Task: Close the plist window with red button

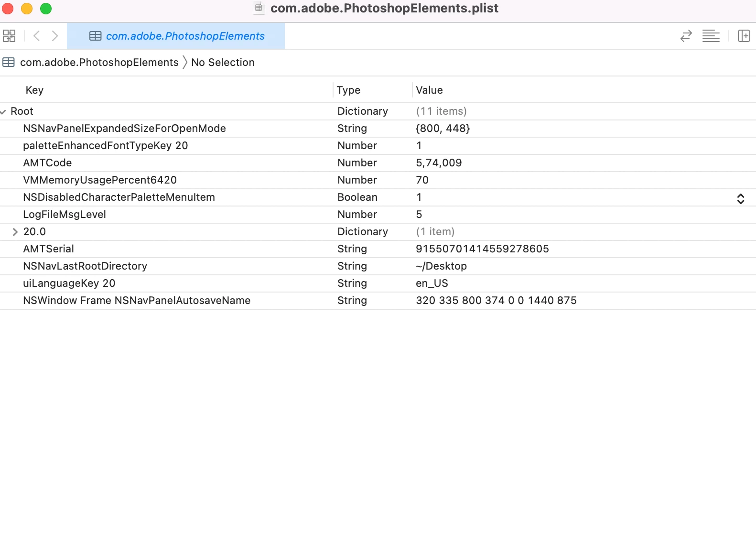Action: click(8, 8)
